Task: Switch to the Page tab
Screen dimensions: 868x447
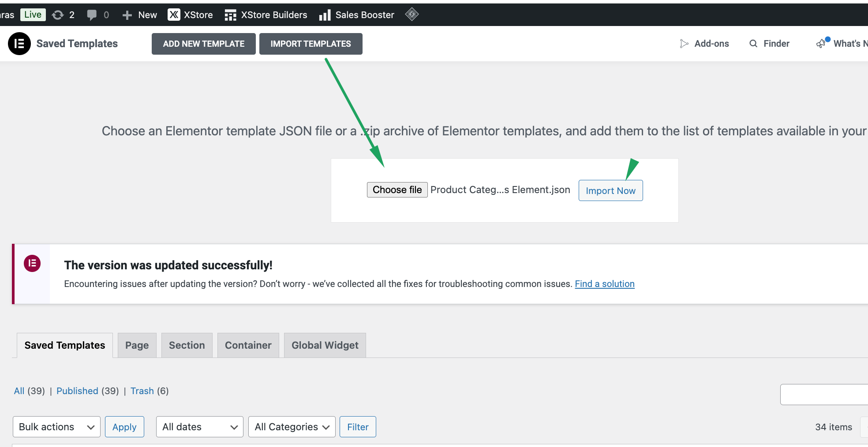Action: pyautogui.click(x=137, y=345)
